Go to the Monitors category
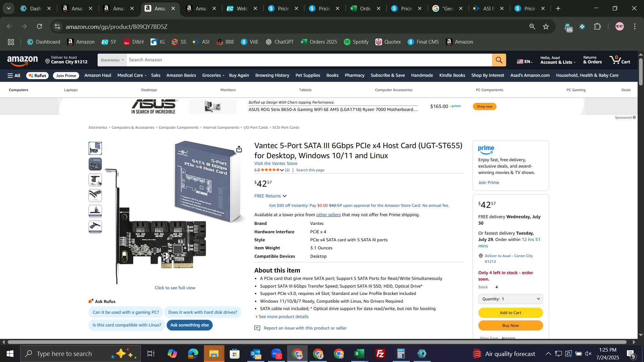 [228, 90]
